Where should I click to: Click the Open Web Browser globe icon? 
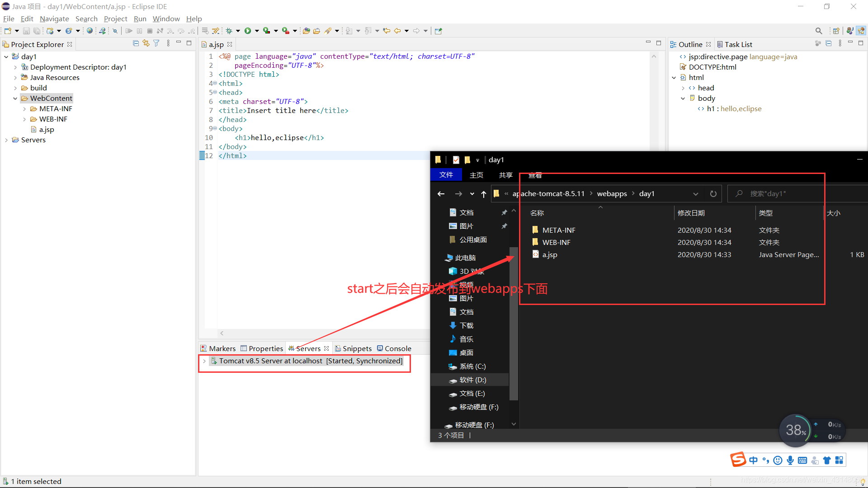click(x=90, y=31)
